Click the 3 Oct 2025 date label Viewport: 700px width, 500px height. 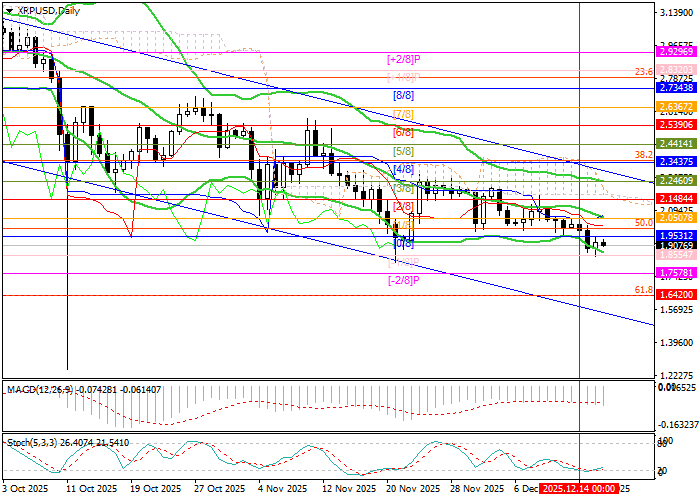[x=27, y=489]
